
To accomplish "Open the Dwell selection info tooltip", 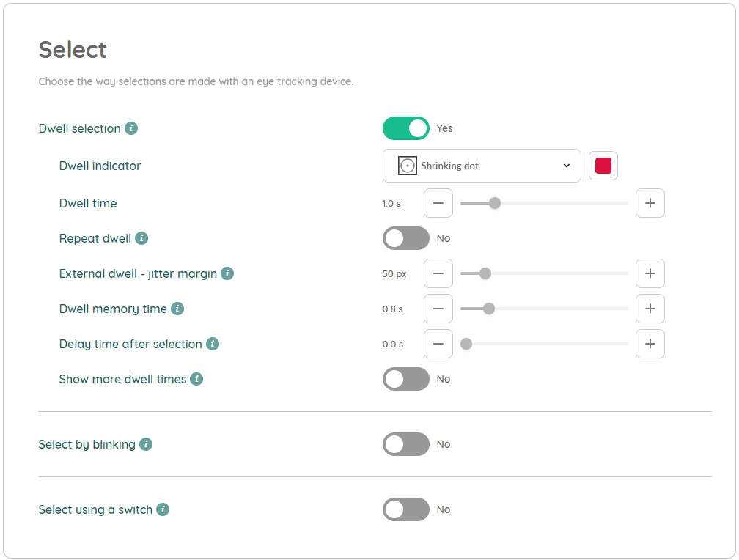I will (131, 128).
